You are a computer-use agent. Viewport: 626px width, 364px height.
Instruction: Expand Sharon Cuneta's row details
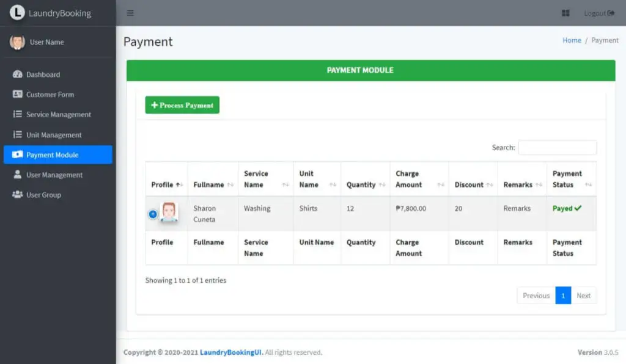pyautogui.click(x=152, y=214)
